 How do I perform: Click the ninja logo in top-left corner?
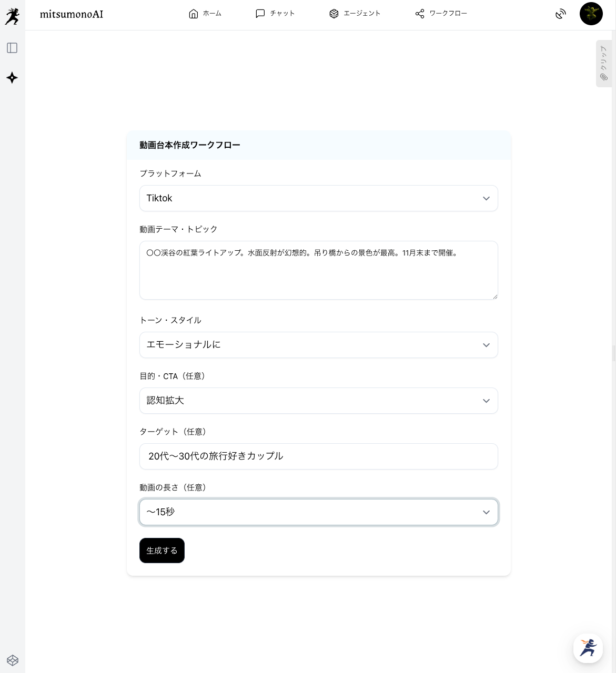coord(12,16)
